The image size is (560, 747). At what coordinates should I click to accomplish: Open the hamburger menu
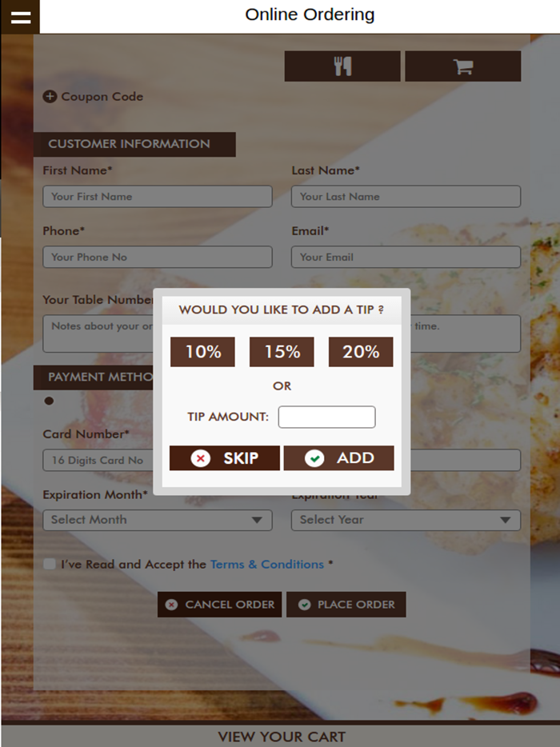click(20, 17)
